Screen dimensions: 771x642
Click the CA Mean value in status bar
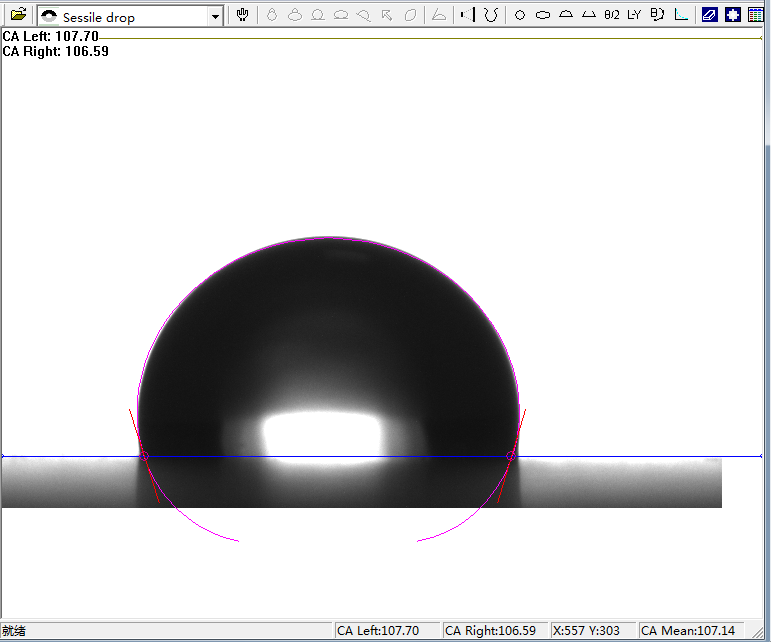687,631
